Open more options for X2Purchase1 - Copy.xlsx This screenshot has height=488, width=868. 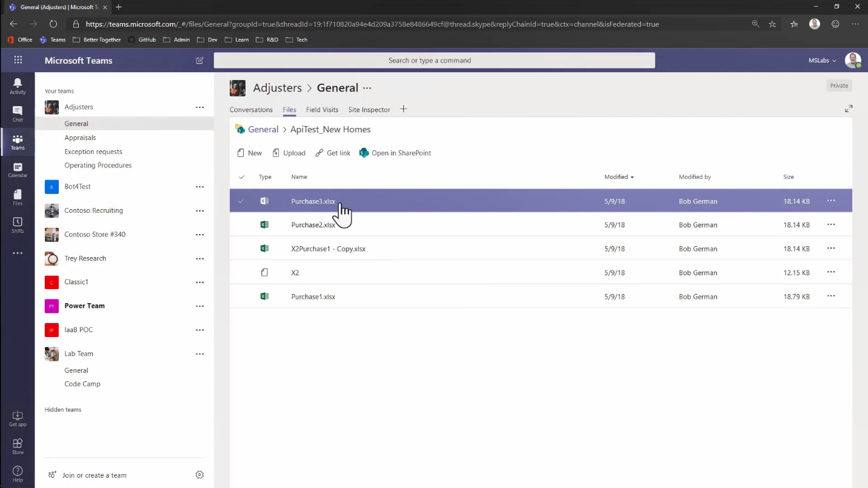[x=831, y=249]
